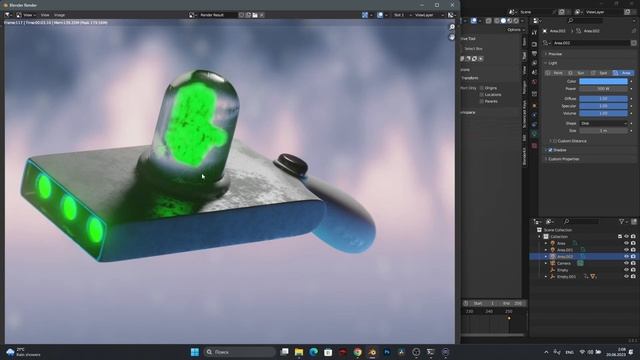Open the World properties tab icon
This screenshot has height=360, width=640.
(534, 82)
